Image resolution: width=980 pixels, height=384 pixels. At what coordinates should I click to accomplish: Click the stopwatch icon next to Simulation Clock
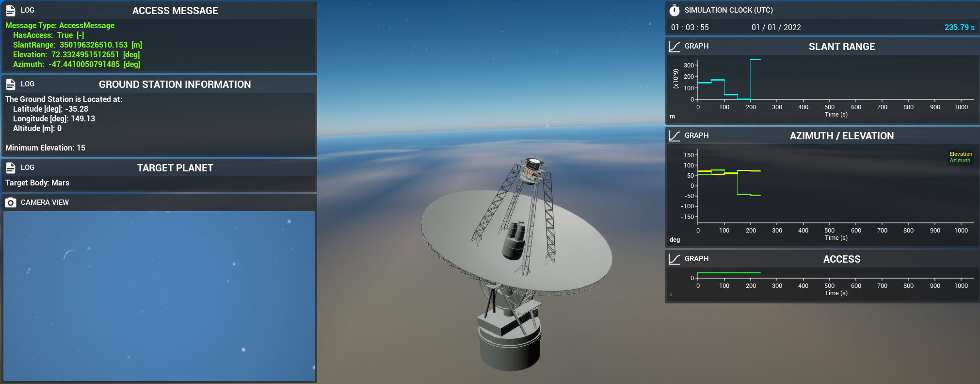[675, 10]
